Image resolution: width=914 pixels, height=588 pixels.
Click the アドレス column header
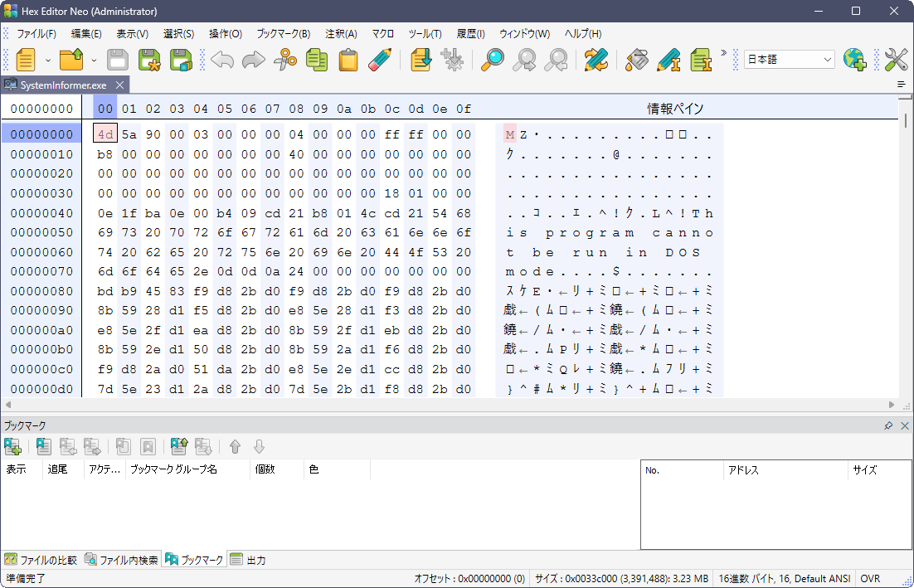click(x=785, y=470)
